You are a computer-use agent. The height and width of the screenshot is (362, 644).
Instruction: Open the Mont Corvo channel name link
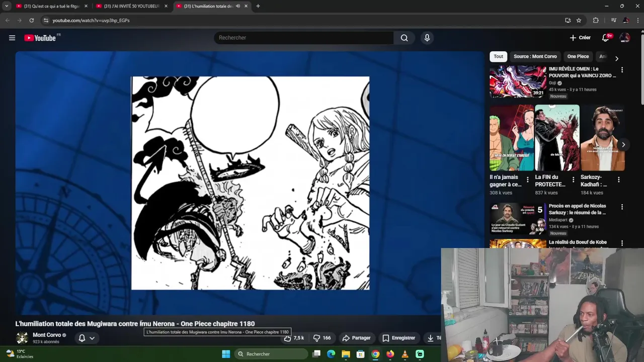[x=47, y=335]
